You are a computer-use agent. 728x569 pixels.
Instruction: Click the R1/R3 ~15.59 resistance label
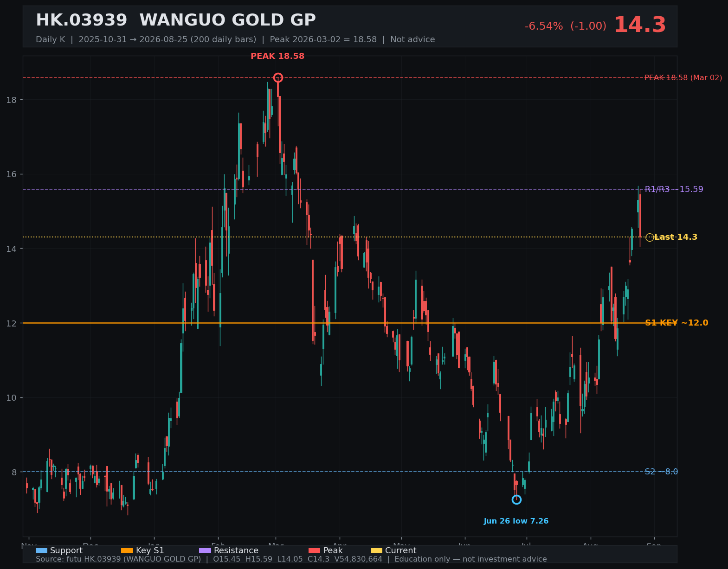coord(674,189)
